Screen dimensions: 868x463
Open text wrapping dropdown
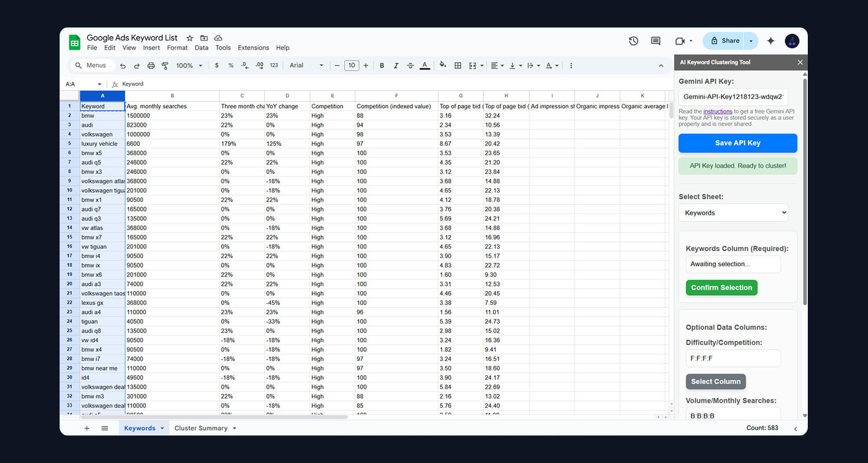[533, 65]
